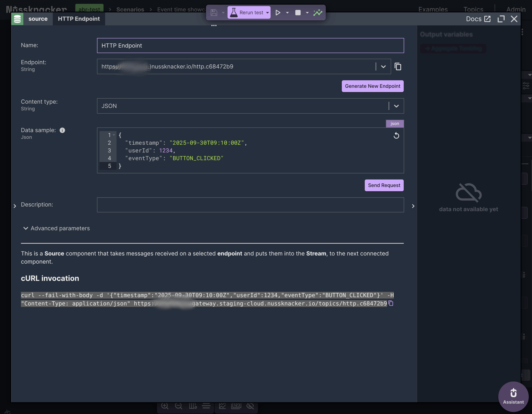The image size is (532, 414).
Task: Collapse the right Output variables side panel
Action: [x=413, y=206]
